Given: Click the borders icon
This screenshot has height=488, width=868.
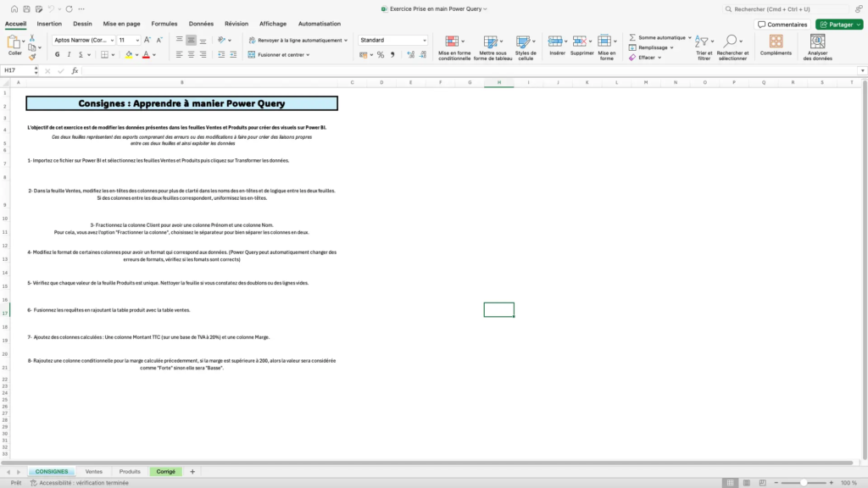Looking at the screenshot, I should [x=104, y=55].
